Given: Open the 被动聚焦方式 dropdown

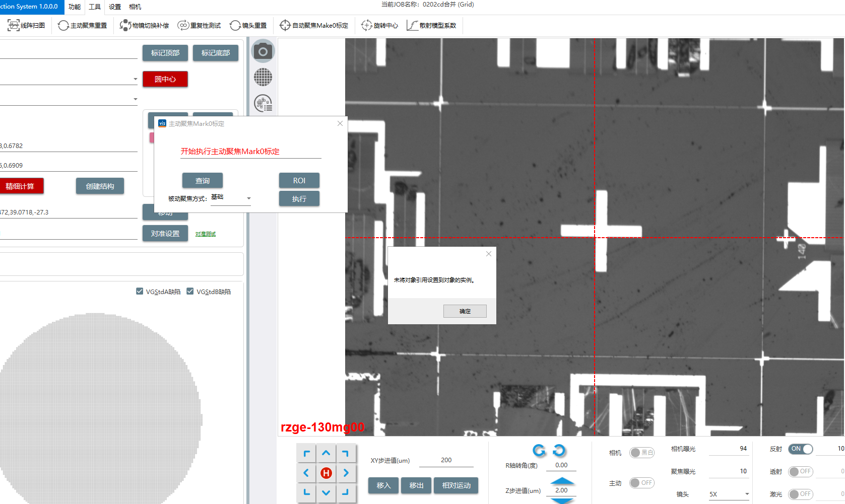Looking at the screenshot, I should coord(231,198).
